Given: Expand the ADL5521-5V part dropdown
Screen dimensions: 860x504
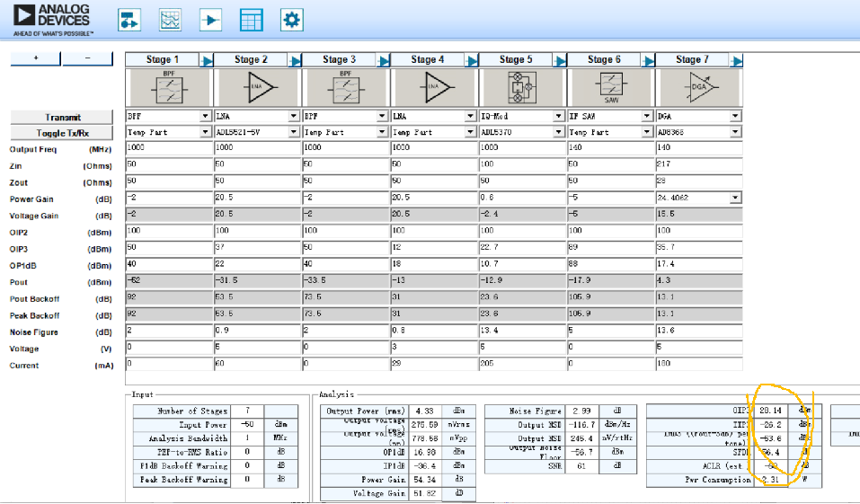Looking at the screenshot, I should coord(294,132).
